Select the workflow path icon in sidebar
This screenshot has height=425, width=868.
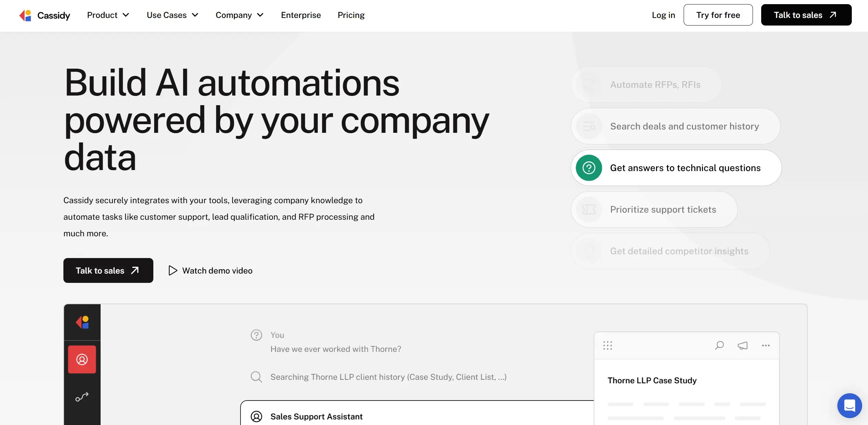click(82, 397)
